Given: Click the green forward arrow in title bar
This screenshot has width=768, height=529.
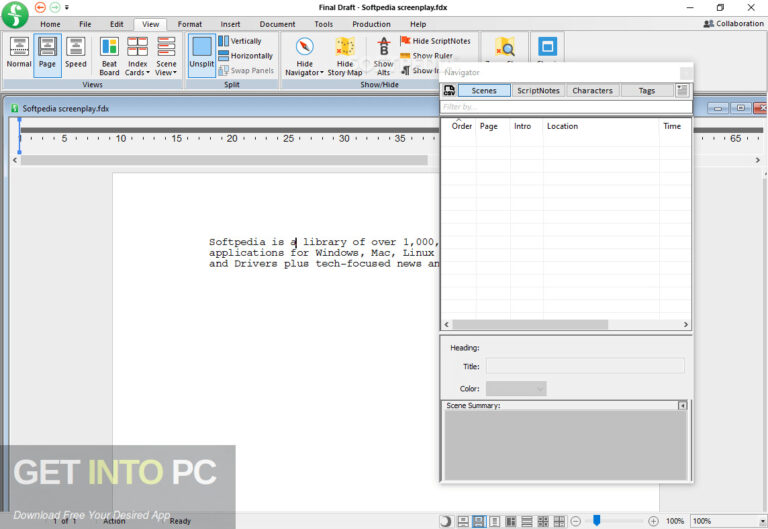Looking at the screenshot, I should tap(55, 7).
